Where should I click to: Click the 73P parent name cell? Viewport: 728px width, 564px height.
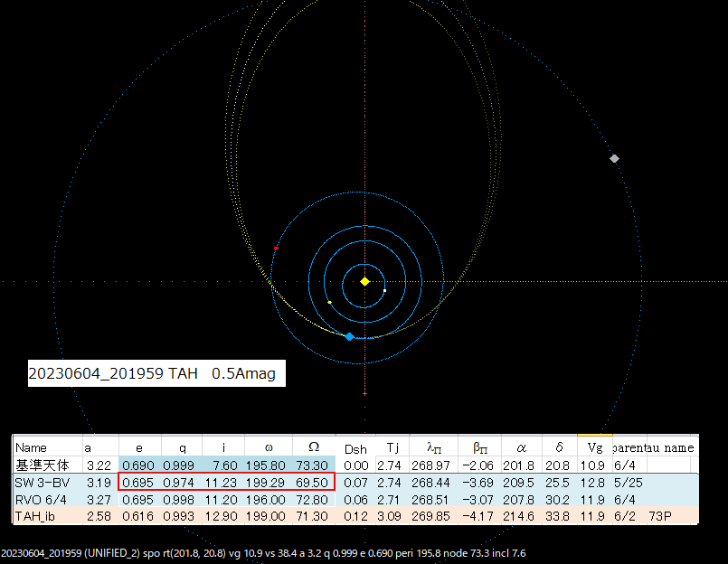(660, 516)
